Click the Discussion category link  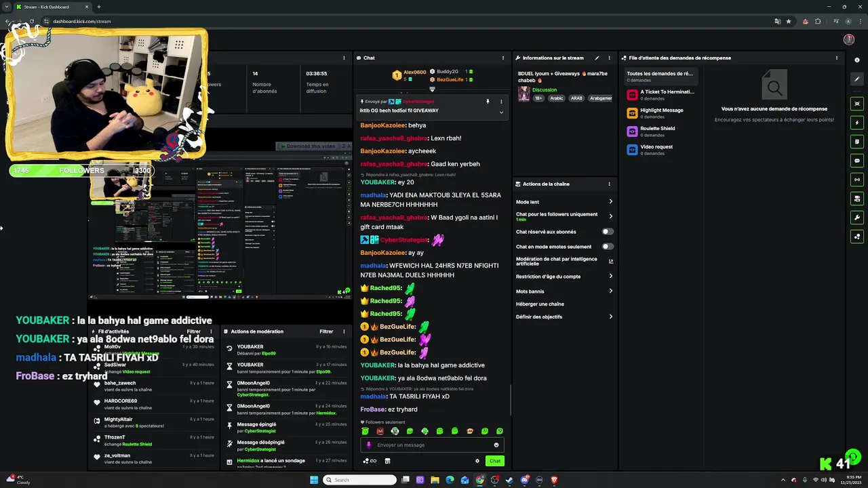(545, 90)
